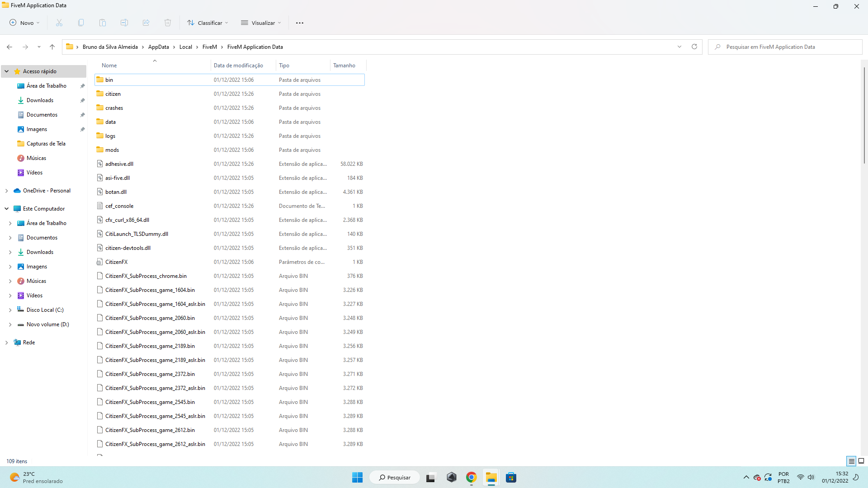The width and height of the screenshot is (868, 488).
Task: Click Local in breadcrumb path
Action: coord(185,47)
